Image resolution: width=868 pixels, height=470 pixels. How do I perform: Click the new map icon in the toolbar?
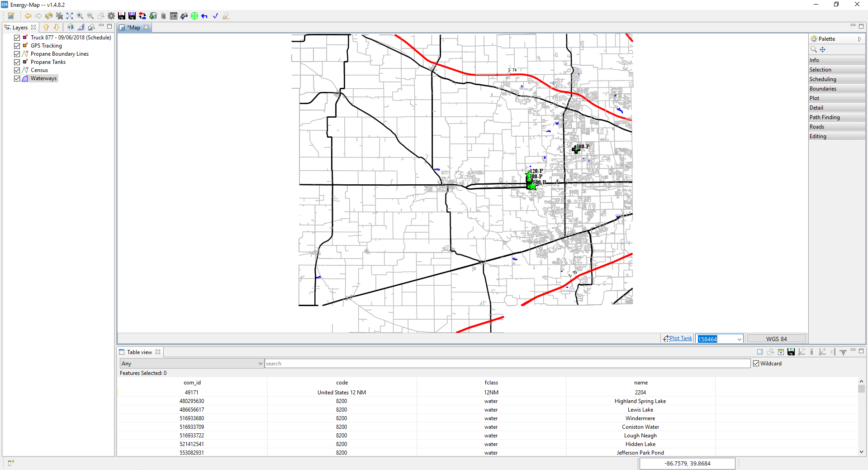11,16
